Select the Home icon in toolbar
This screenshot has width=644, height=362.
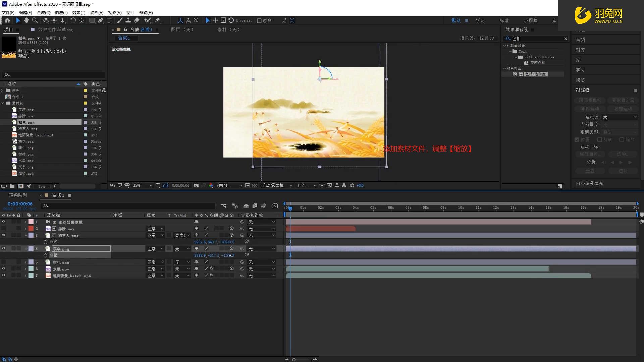click(x=7, y=20)
